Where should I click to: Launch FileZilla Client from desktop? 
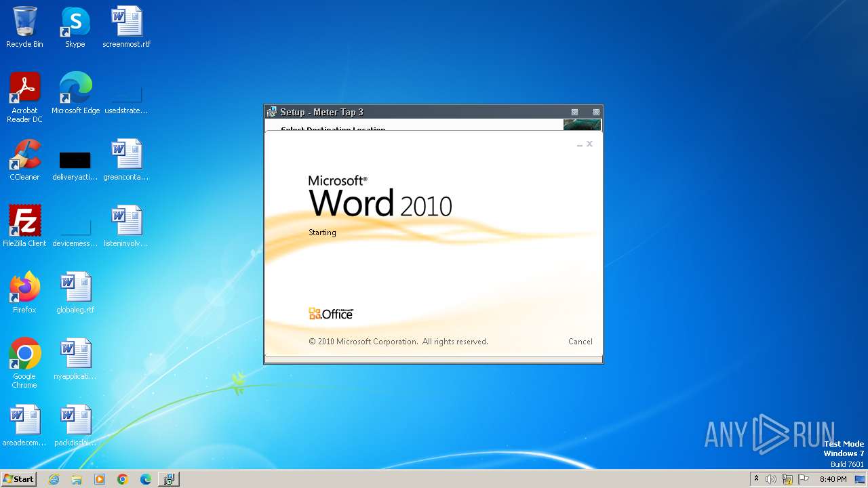pyautogui.click(x=24, y=226)
